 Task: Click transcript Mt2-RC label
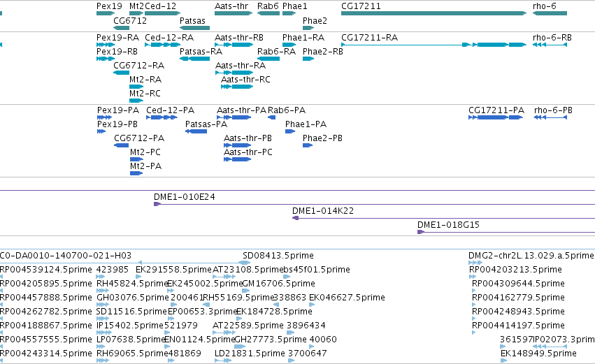[x=145, y=94]
